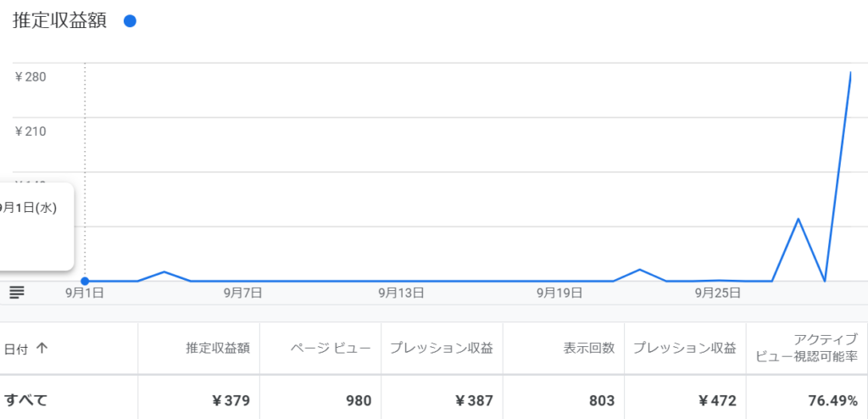868x419 pixels.
Task: Click the 980 page views cell
Action: tap(356, 400)
